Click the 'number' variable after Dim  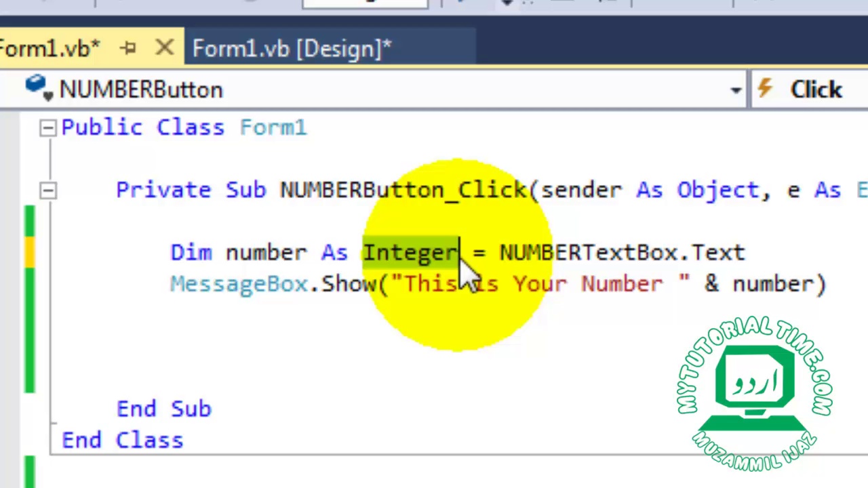(x=266, y=252)
